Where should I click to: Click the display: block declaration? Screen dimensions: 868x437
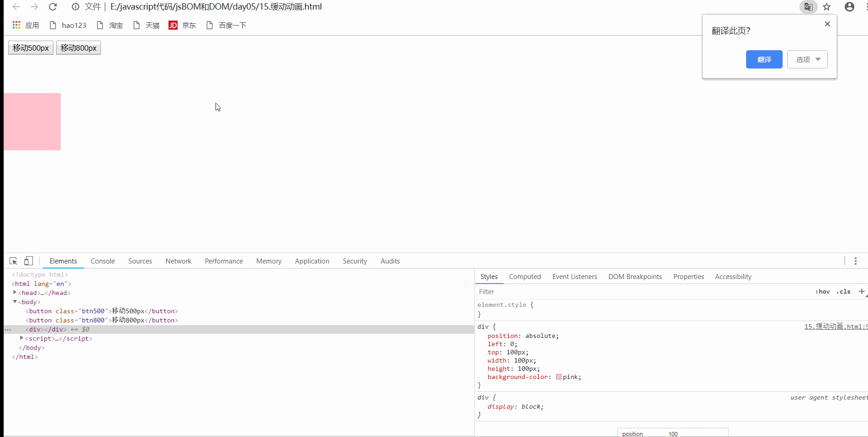[x=516, y=406]
